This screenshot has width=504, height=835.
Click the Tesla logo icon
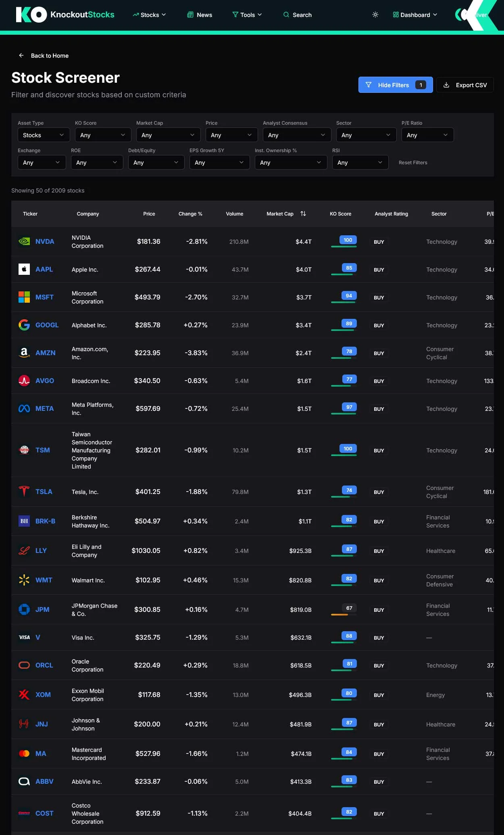tap(24, 492)
